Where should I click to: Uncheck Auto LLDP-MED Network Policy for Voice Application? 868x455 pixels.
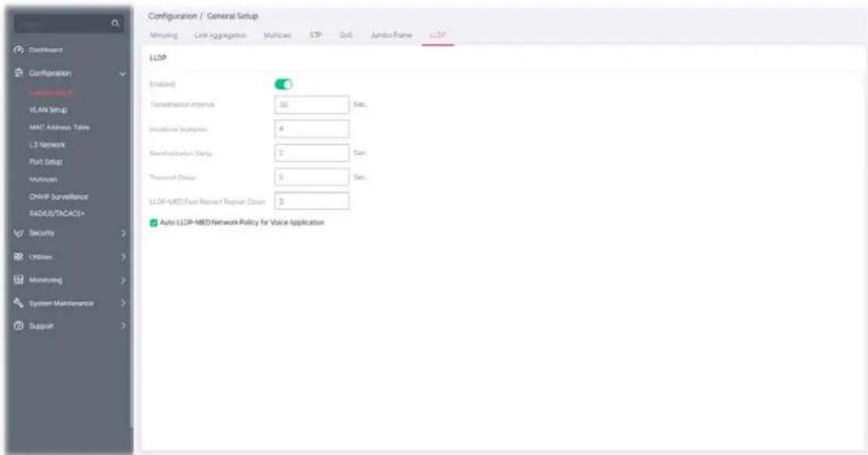[x=154, y=223]
